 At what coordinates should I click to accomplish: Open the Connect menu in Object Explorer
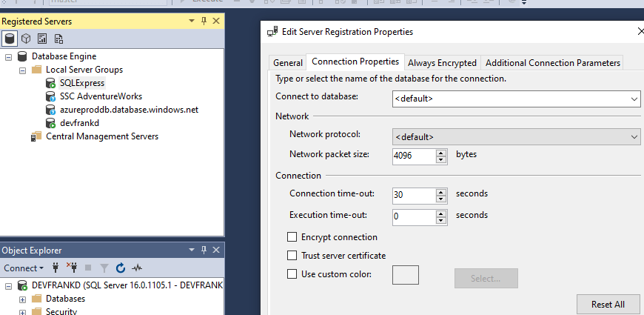pyautogui.click(x=24, y=268)
